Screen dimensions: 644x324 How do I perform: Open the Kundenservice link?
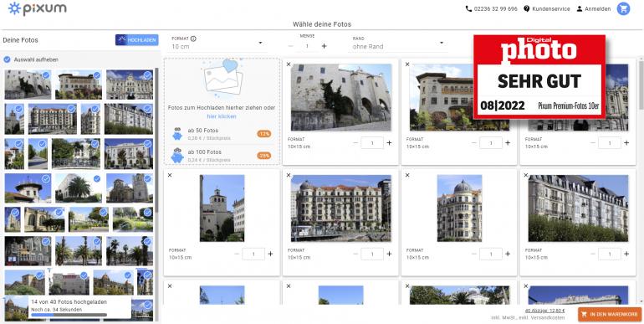[551, 8]
